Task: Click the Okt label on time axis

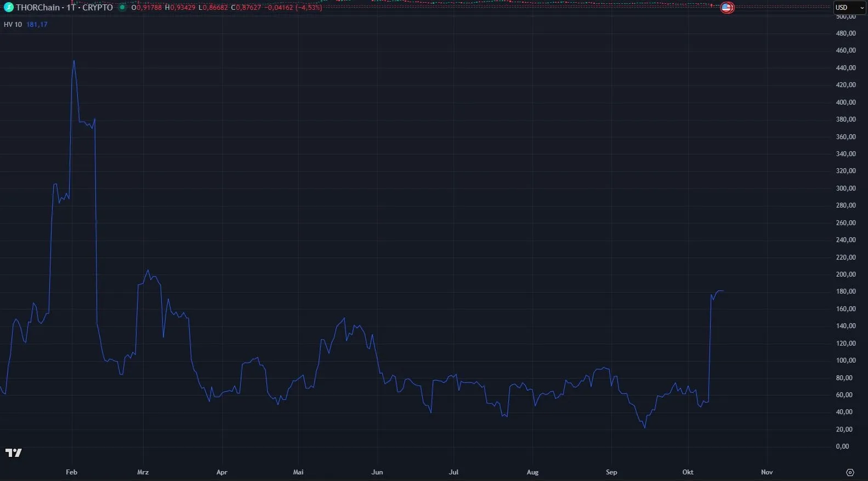Action: (x=688, y=472)
